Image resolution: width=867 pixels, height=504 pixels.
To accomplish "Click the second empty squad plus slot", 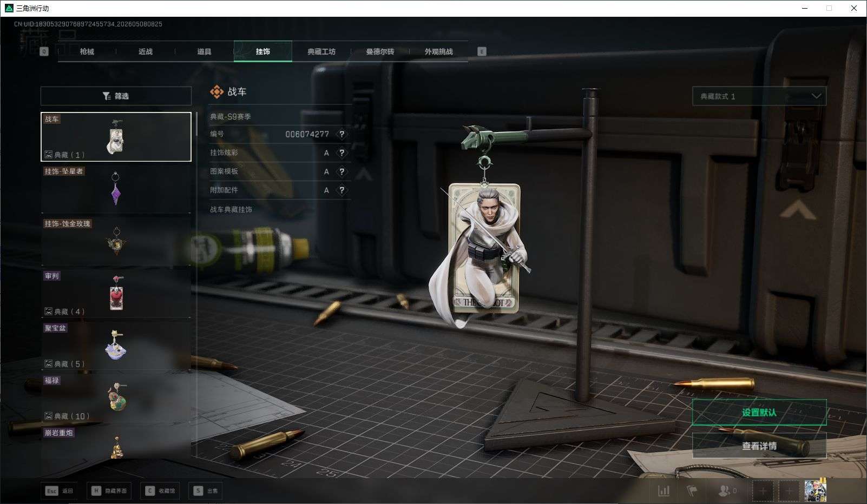I will pos(789,491).
